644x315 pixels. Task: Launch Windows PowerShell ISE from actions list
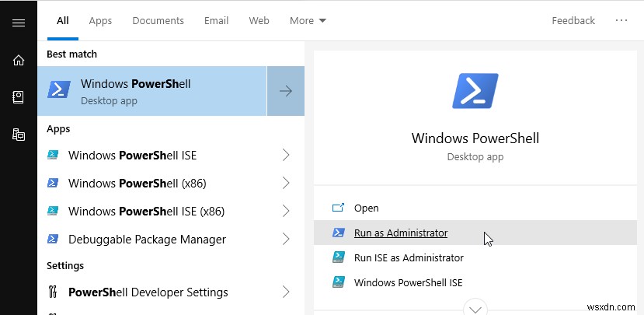[x=475, y=282]
